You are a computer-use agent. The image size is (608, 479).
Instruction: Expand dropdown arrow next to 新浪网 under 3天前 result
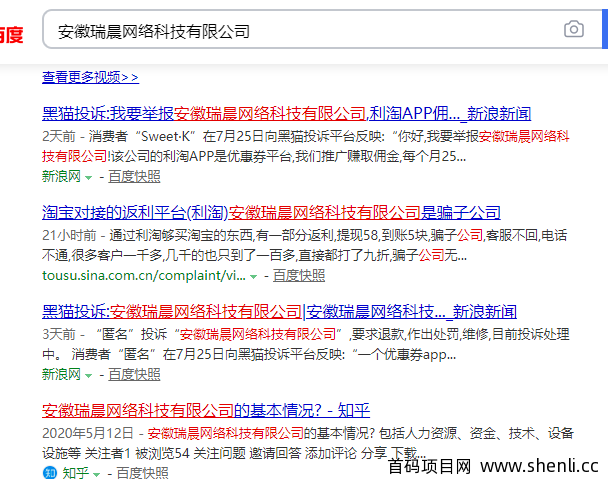pyautogui.click(x=88, y=375)
